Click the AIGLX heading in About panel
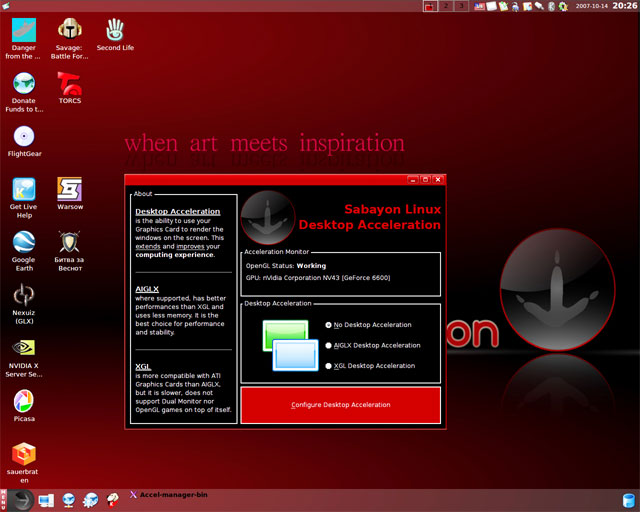 click(x=147, y=289)
